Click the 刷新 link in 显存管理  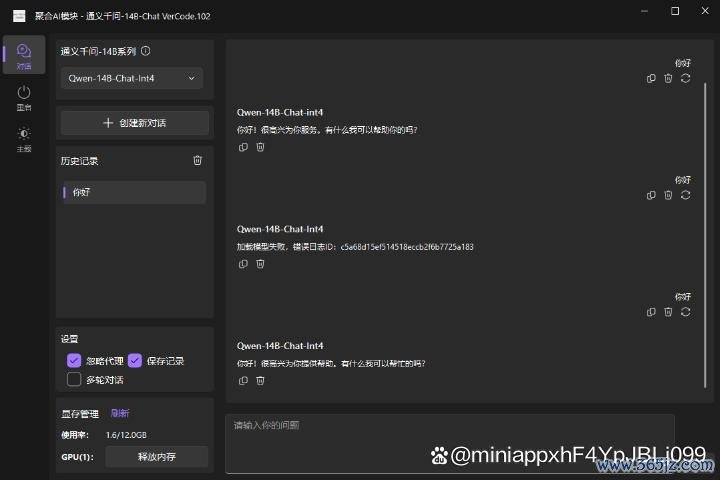pos(120,413)
